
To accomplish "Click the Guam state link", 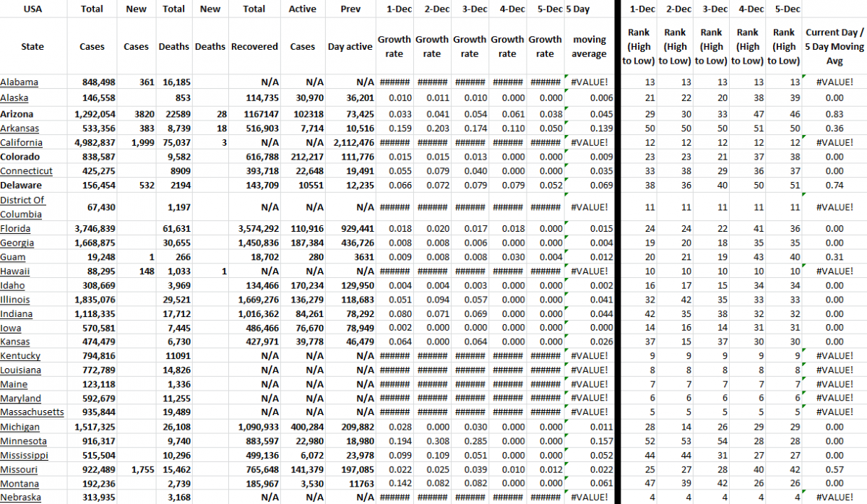I will tap(12, 256).
